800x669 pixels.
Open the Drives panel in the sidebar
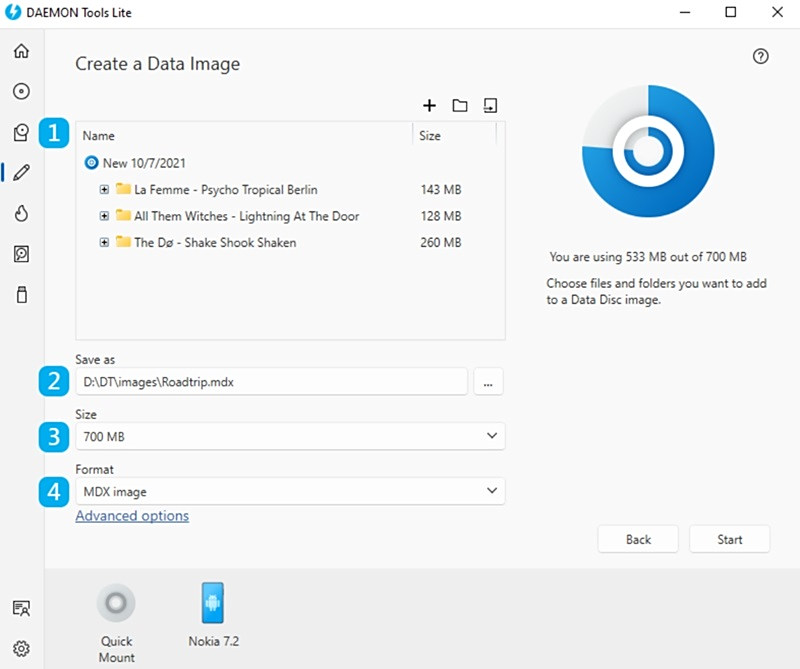point(20,91)
